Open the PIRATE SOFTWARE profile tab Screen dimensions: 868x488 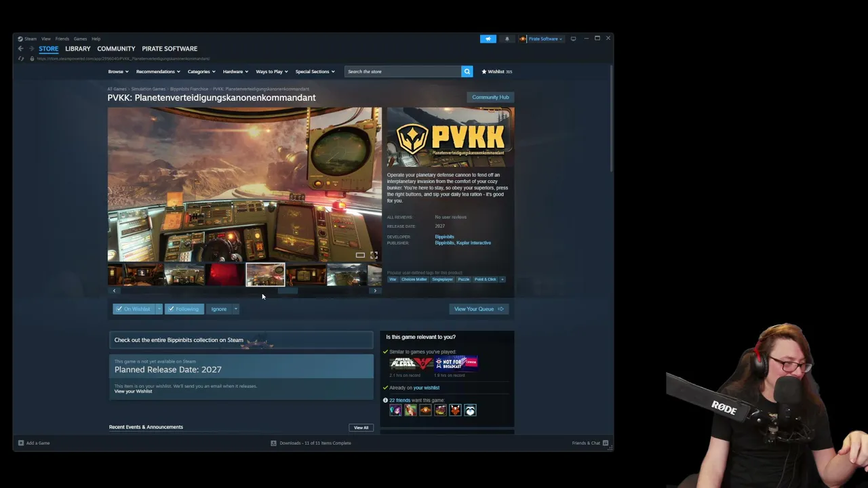(x=170, y=49)
